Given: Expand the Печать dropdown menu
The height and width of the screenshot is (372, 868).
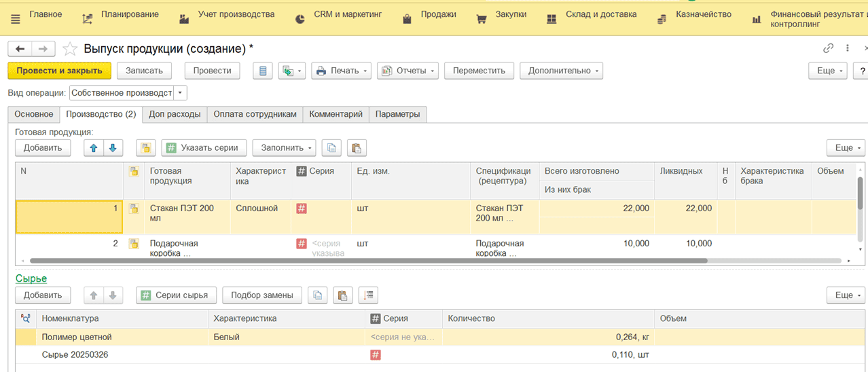Looking at the screenshot, I should 342,71.
